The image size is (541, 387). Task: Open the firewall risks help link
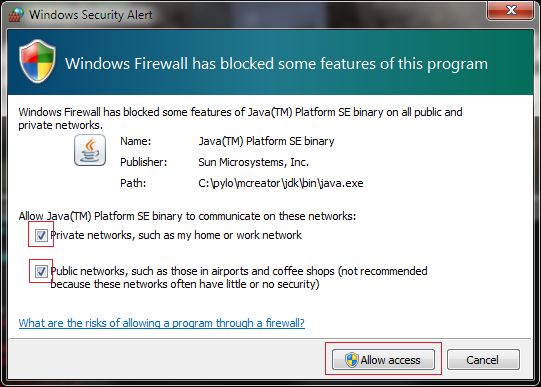161,323
